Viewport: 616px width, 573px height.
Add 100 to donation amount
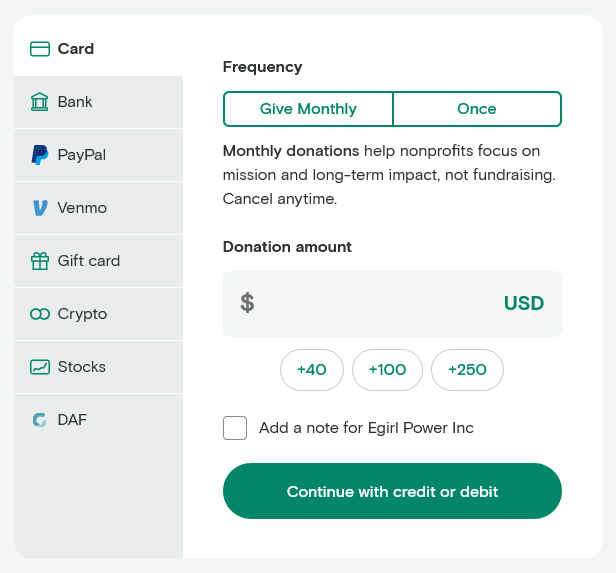[x=387, y=370]
